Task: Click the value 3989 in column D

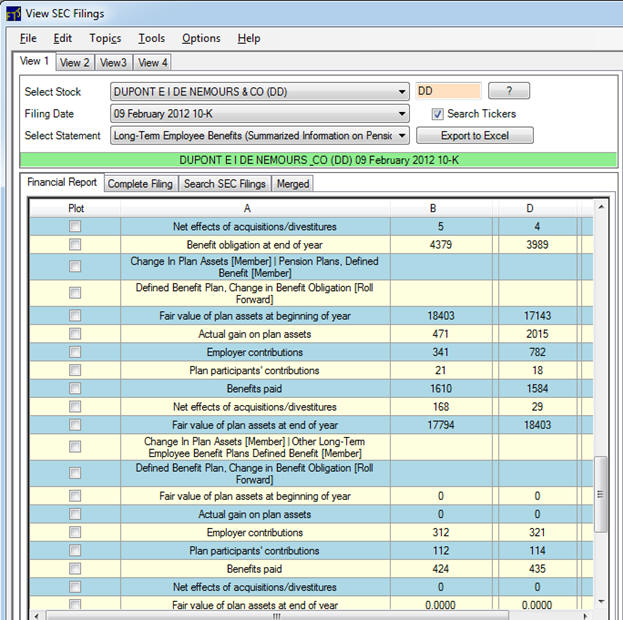Action: coord(537,244)
